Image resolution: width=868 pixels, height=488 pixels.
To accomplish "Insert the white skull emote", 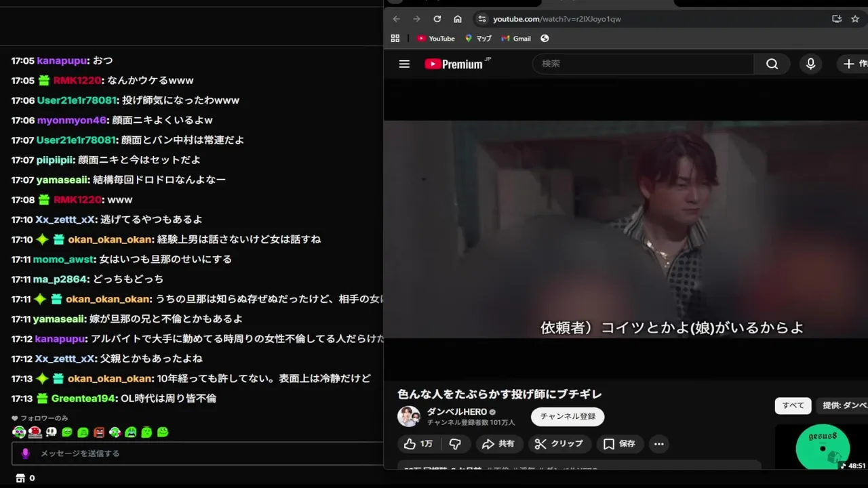I will click(x=51, y=432).
